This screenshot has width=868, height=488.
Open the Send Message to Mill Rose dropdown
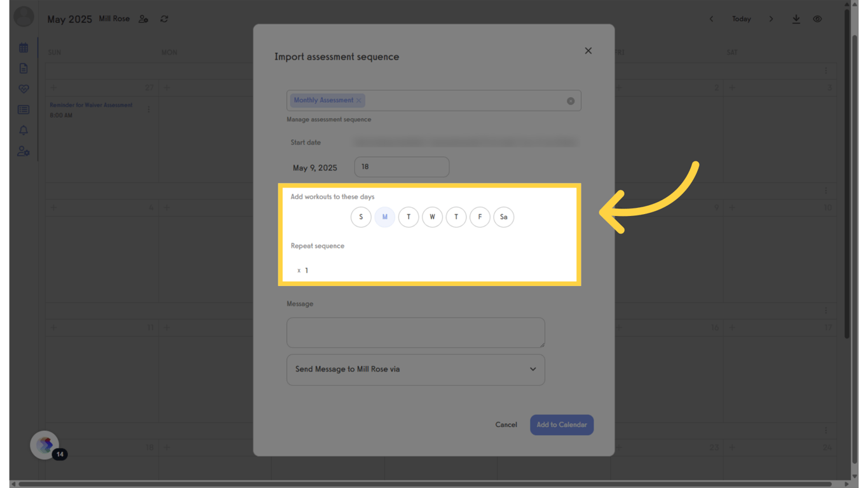coord(416,369)
